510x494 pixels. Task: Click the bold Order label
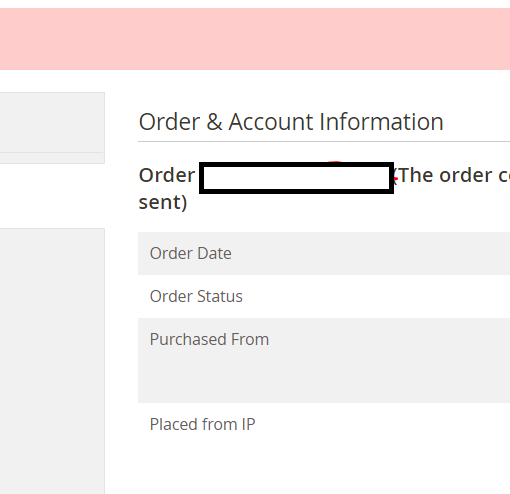pos(167,175)
